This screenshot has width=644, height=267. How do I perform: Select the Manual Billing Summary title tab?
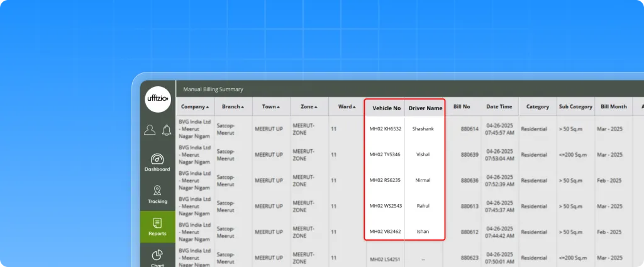click(213, 89)
